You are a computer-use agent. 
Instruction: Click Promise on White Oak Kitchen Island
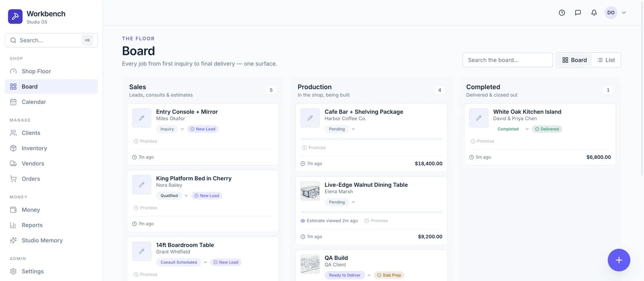click(483, 141)
